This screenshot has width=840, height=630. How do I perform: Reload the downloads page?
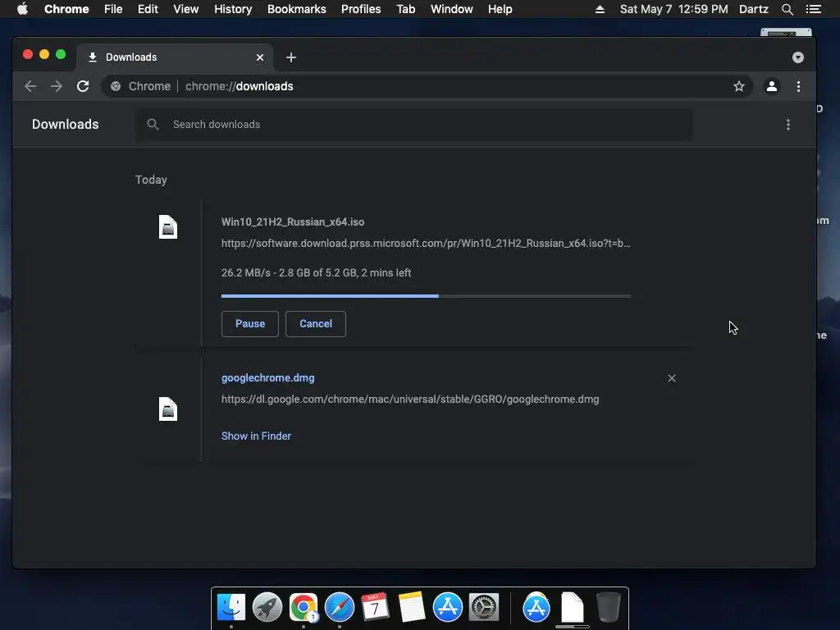point(83,86)
